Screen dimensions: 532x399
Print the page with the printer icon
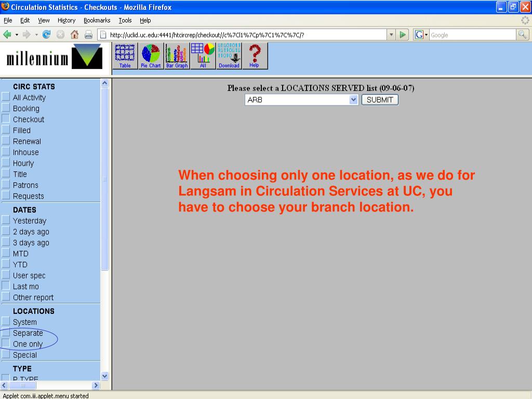click(x=88, y=34)
